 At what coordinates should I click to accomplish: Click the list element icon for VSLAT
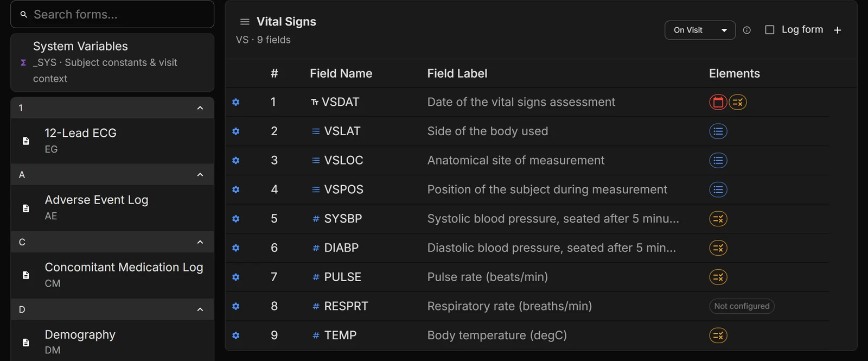click(718, 131)
